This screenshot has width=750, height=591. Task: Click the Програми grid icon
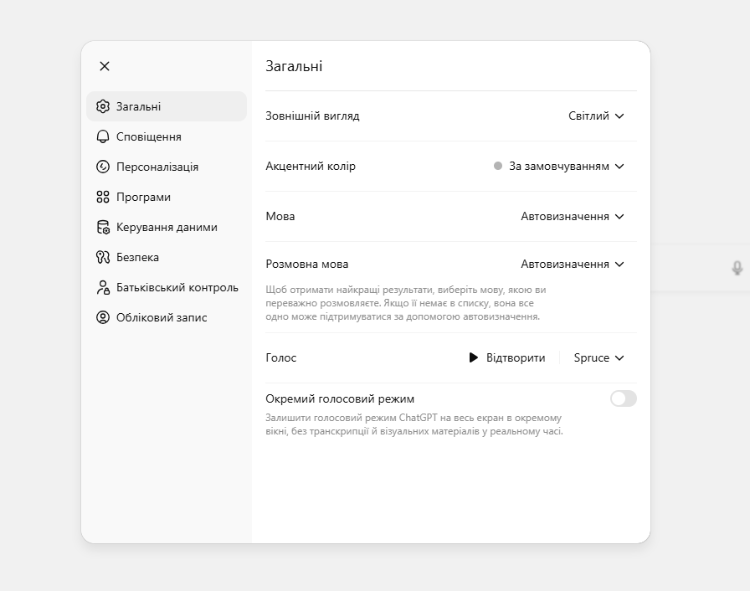point(102,197)
